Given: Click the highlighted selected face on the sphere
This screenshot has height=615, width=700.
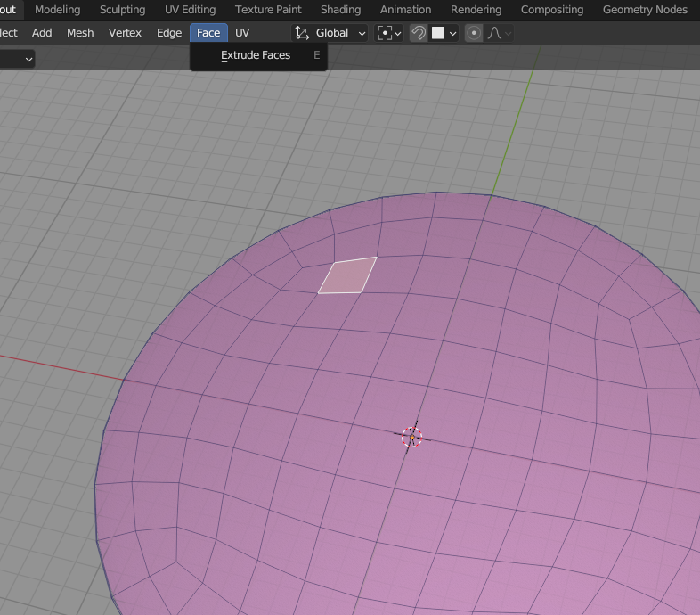Looking at the screenshot, I should click(x=347, y=275).
